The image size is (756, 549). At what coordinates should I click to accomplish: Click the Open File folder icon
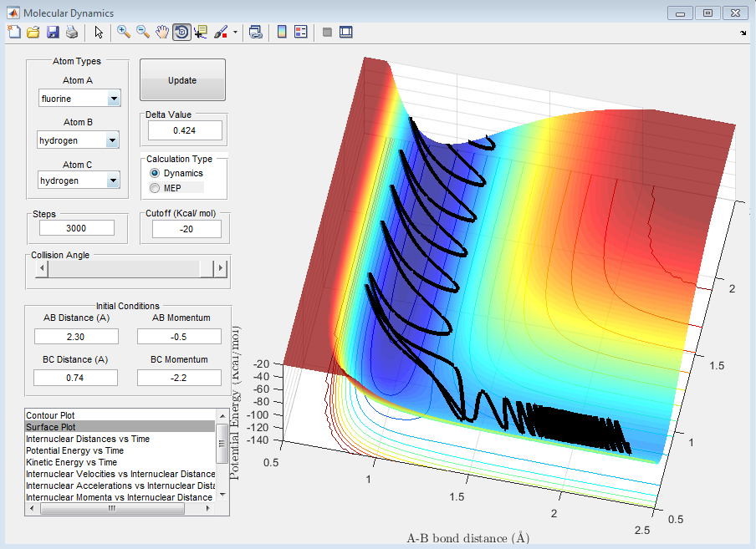[x=33, y=33]
